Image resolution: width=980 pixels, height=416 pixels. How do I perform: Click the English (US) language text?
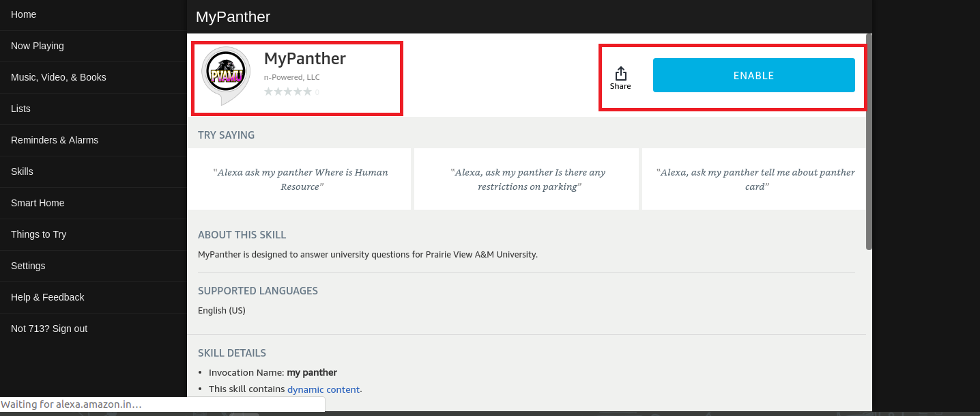coord(222,310)
